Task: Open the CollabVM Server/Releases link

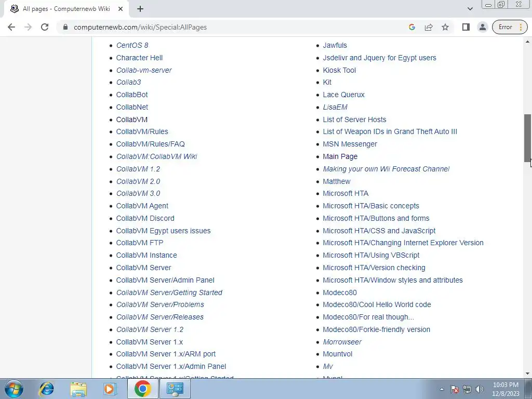Action: tap(160, 317)
